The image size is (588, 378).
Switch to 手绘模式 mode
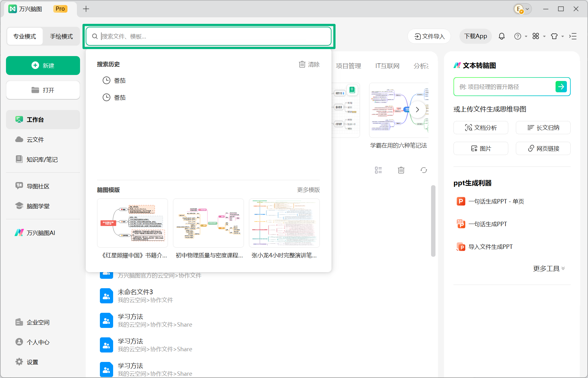(61, 36)
